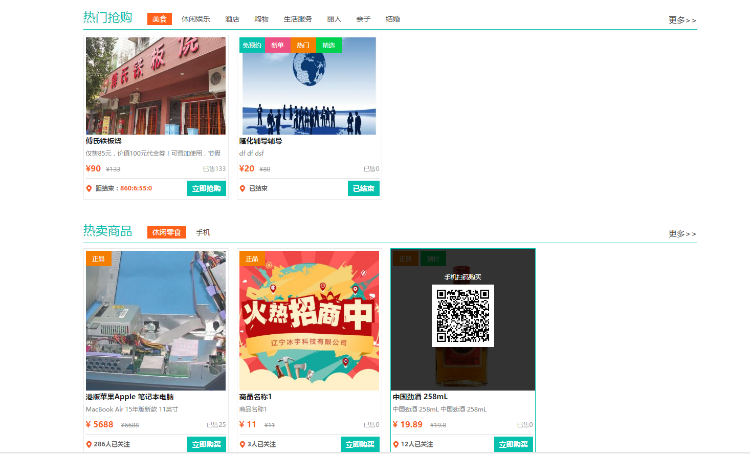This screenshot has height=454, width=750.
Task: Open the 酒店 category tab
Action: [232, 19]
